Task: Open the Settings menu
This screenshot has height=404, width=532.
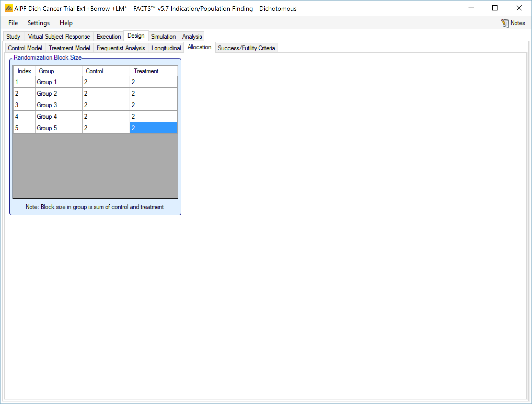Action: pos(39,23)
